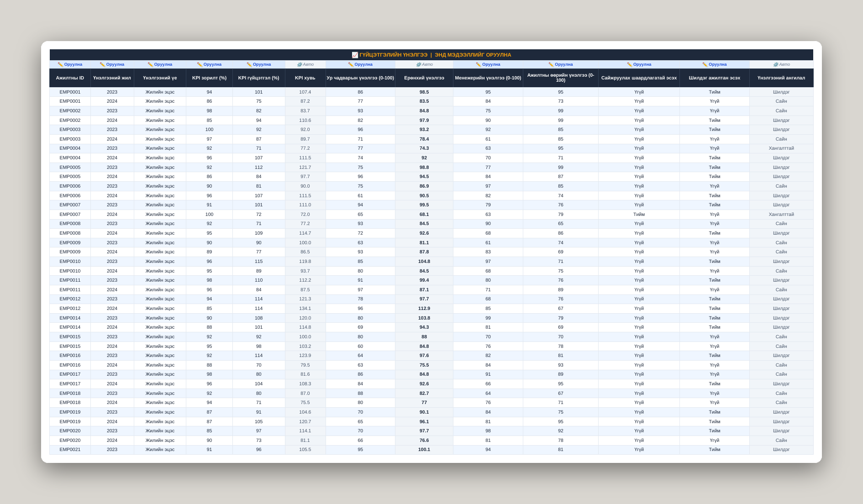
Task: Select the Ур чадварын үнэлгээ (0-100) header
Action: [360, 78]
